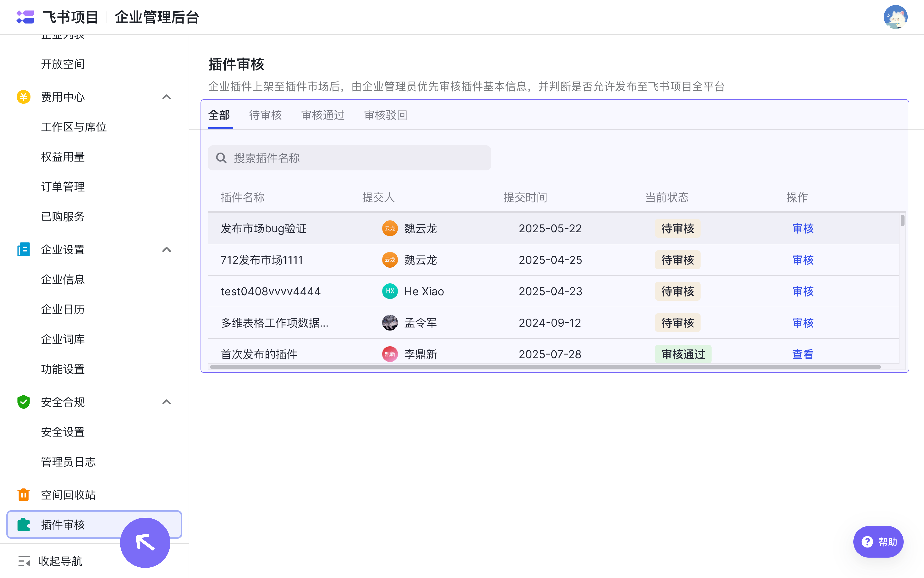This screenshot has height=578, width=924.
Task: Click the 2025-07-28 submission date
Action: (550, 354)
